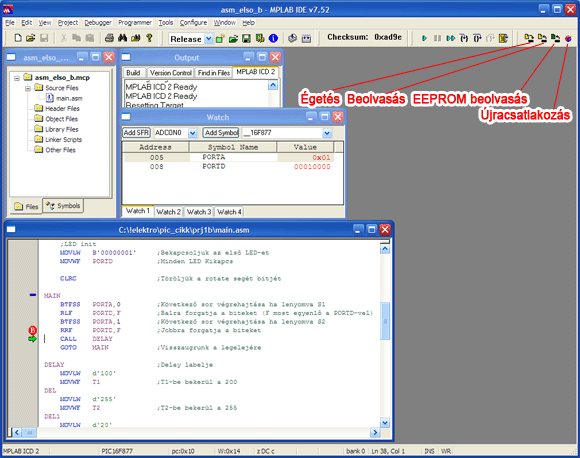The image size is (580, 458).
Task: Click the Make project build icon
Action: tap(293, 38)
